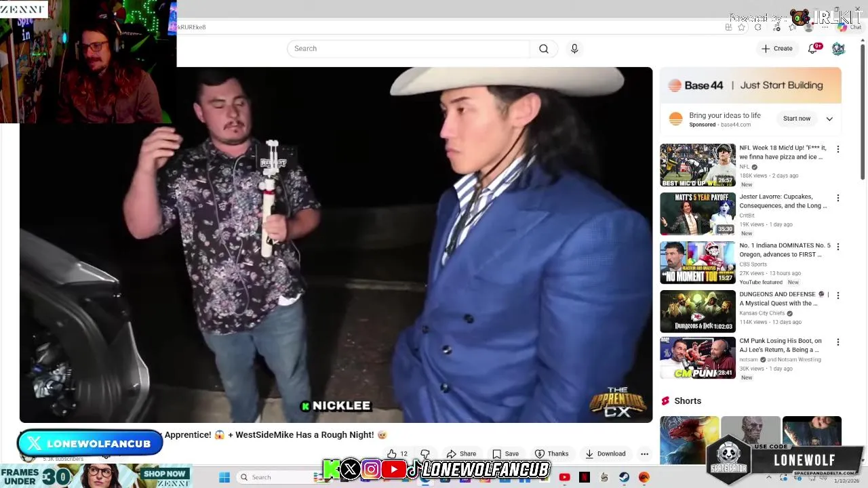The width and height of the screenshot is (868, 488).
Task: Open the YouTube account avatar menu
Action: coord(838,49)
